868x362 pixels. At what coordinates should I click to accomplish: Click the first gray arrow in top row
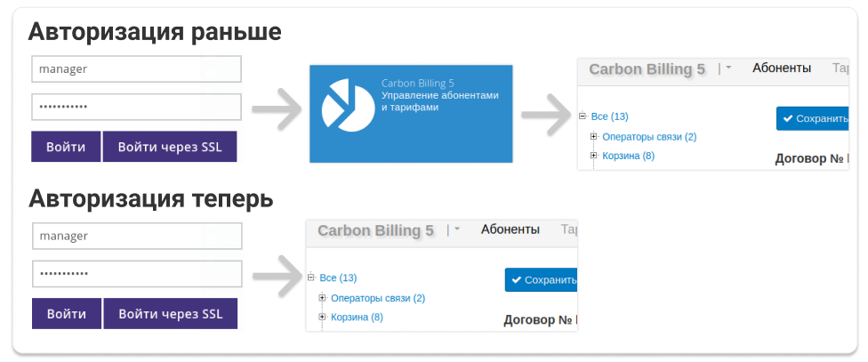pyautogui.click(x=277, y=109)
